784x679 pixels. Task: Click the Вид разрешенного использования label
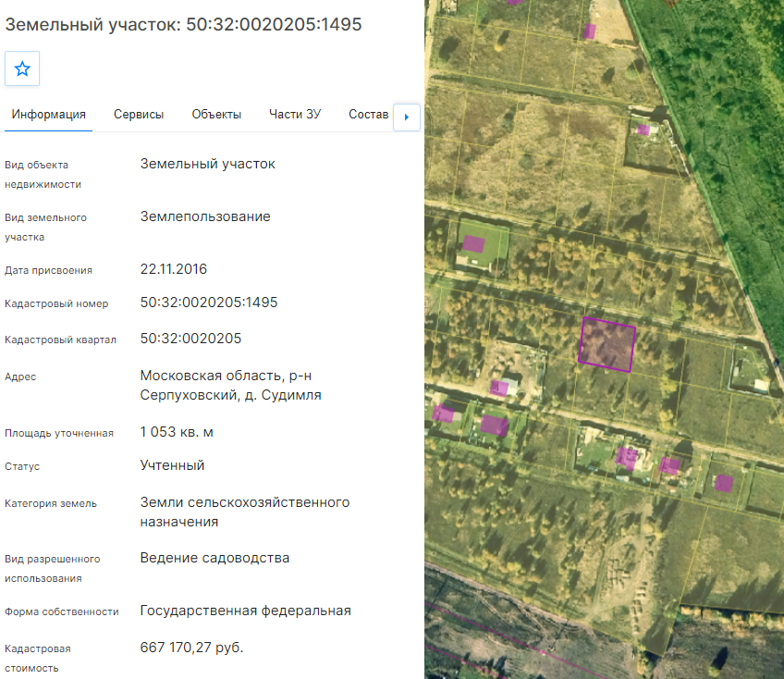coord(53,568)
